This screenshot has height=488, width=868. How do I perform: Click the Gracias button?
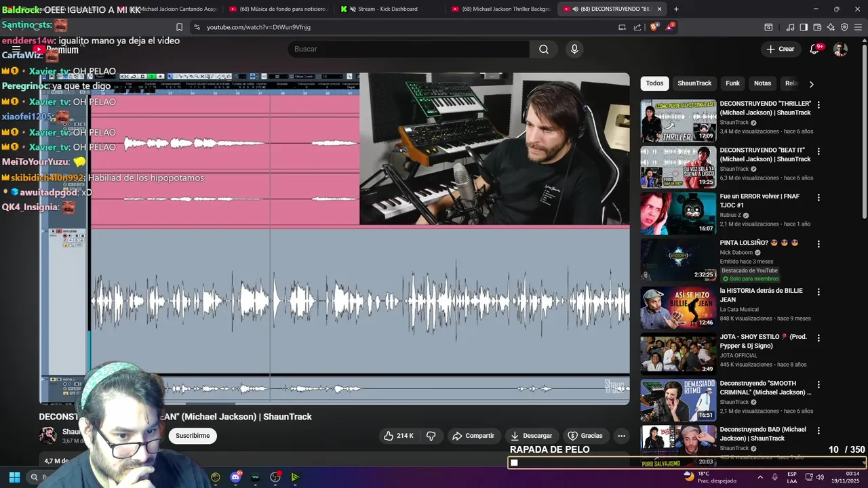tap(585, 436)
